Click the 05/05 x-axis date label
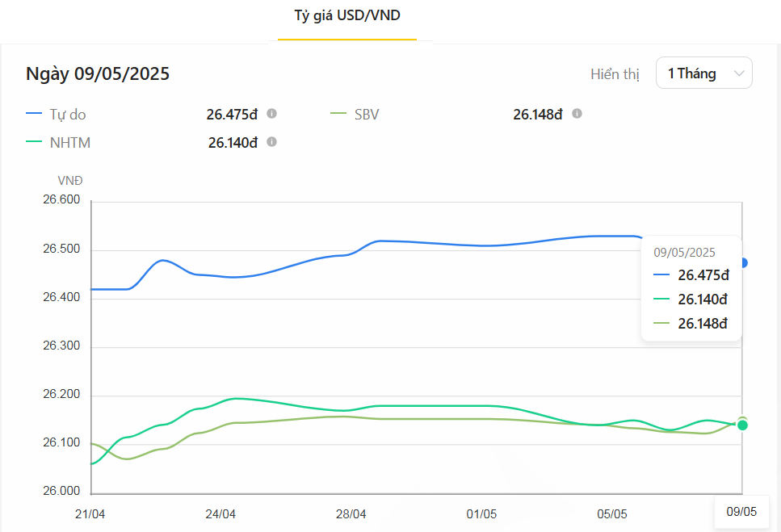The width and height of the screenshot is (781, 532). [612, 514]
